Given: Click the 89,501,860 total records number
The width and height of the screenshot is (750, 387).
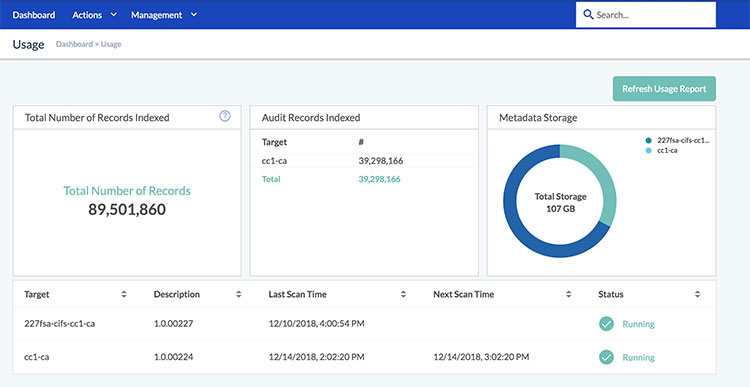Looking at the screenshot, I should [x=127, y=210].
